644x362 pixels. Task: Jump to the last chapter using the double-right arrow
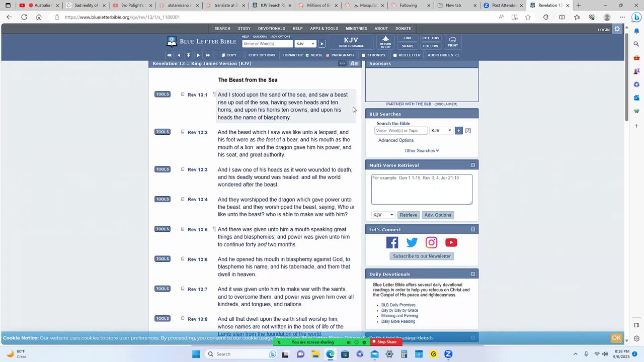[207, 55]
